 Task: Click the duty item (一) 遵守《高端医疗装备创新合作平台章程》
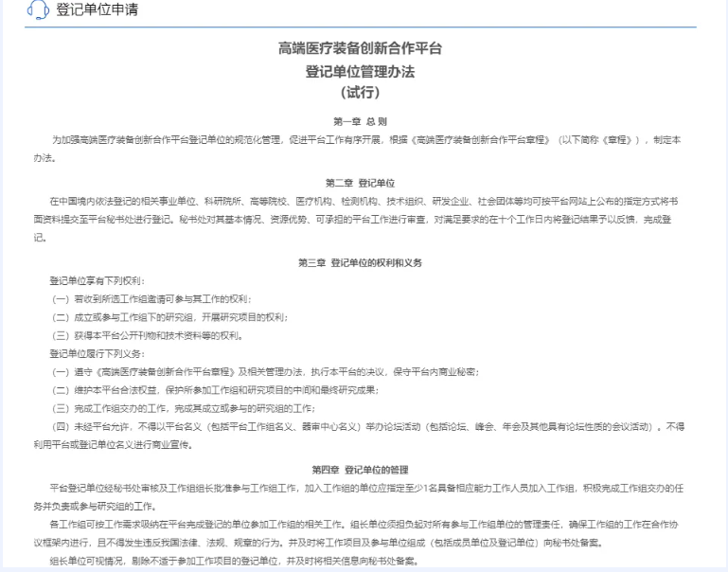[x=265, y=372]
